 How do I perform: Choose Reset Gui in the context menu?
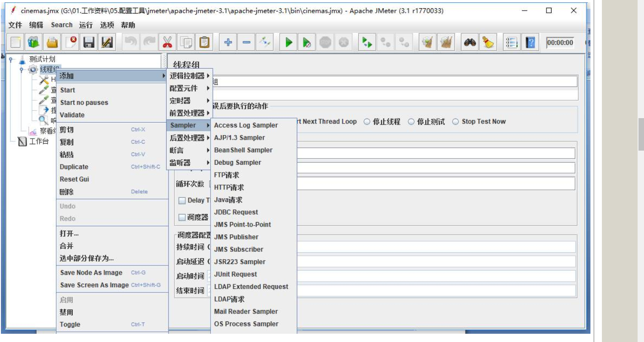tap(112, 179)
